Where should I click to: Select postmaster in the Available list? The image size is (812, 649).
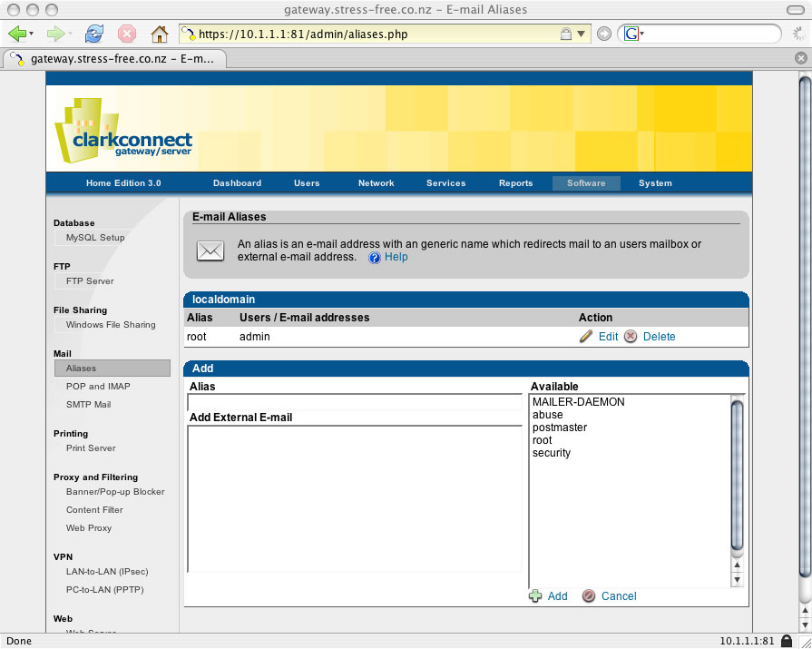coord(560,428)
